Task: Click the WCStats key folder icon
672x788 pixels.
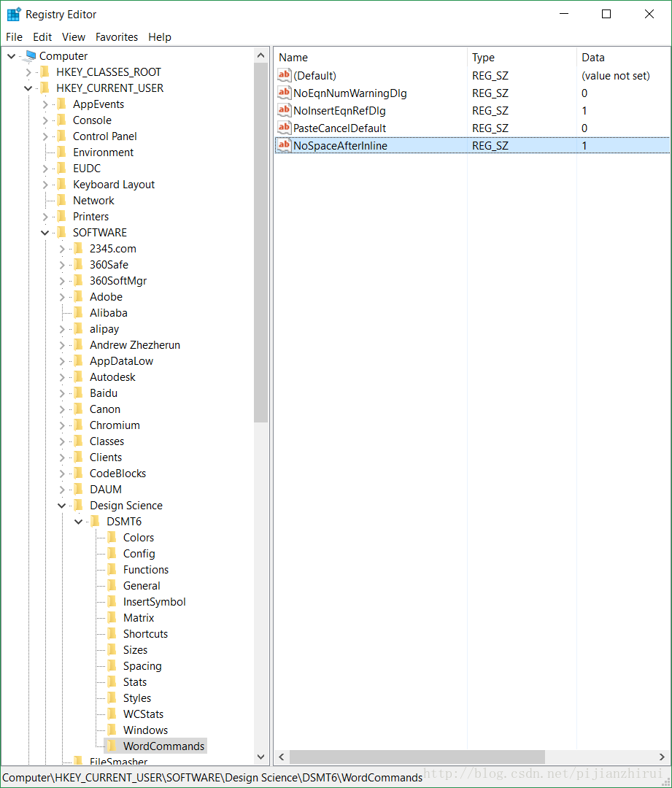Action: (x=112, y=714)
